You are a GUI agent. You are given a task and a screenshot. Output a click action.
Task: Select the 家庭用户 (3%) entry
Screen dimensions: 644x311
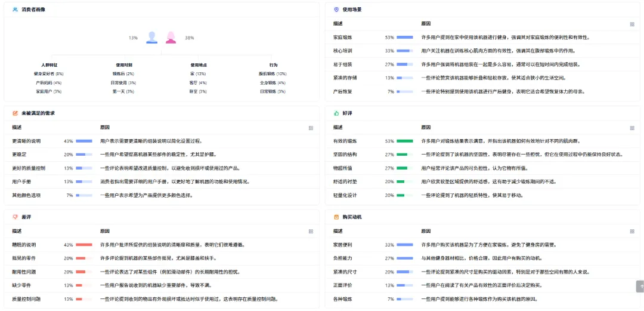coord(48,91)
